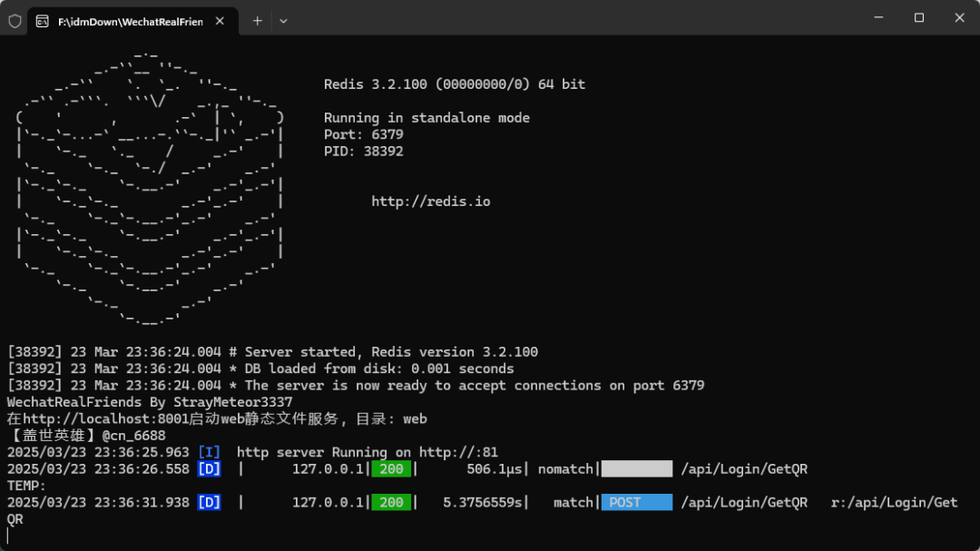Click the [D] tag at 23:36:26.558
Image resolution: width=980 pixels, height=551 pixels.
[209, 469]
